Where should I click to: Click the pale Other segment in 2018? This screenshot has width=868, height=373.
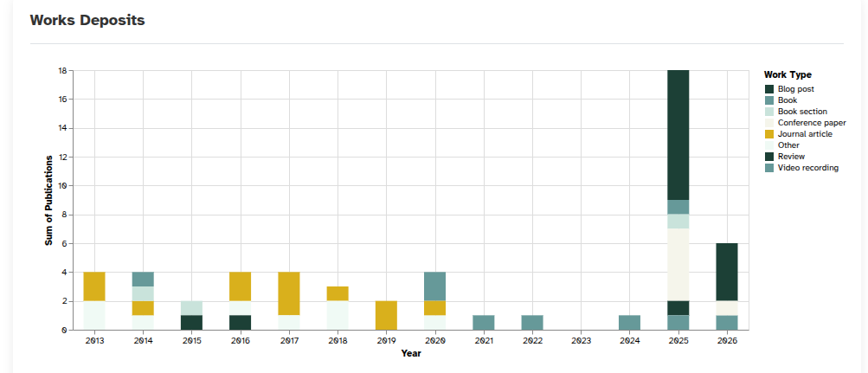click(x=338, y=315)
